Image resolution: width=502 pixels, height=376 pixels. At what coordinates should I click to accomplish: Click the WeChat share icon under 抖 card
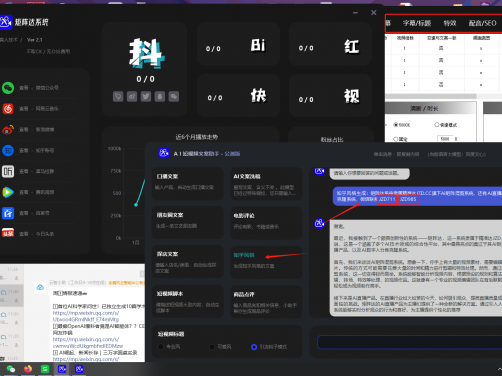pos(174,97)
